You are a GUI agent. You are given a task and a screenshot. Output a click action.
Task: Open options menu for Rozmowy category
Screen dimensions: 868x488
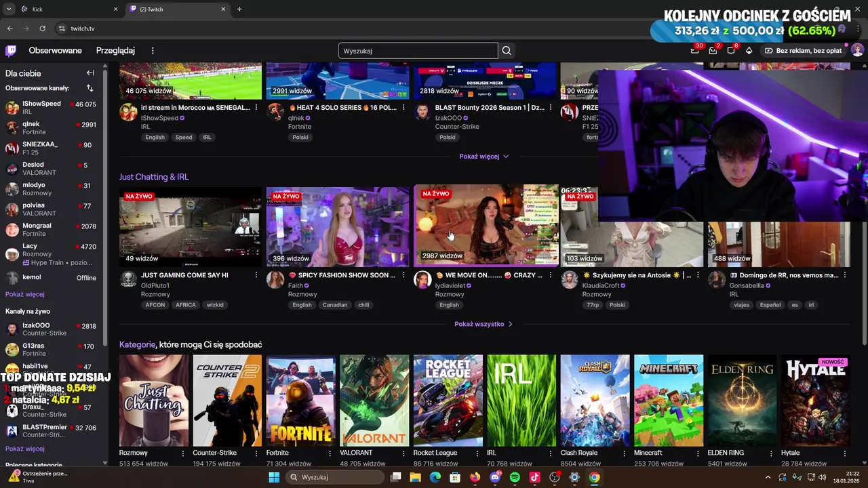182,453
